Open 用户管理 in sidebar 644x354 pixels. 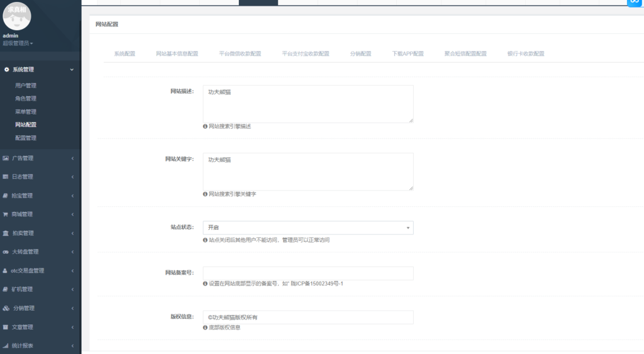(25, 86)
